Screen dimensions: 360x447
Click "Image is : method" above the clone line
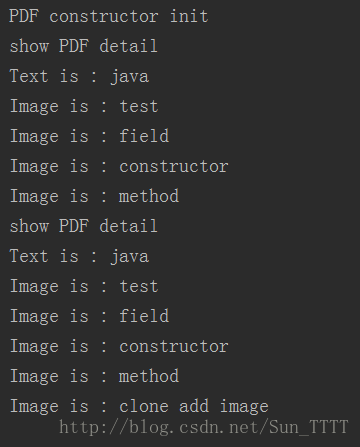tap(94, 376)
